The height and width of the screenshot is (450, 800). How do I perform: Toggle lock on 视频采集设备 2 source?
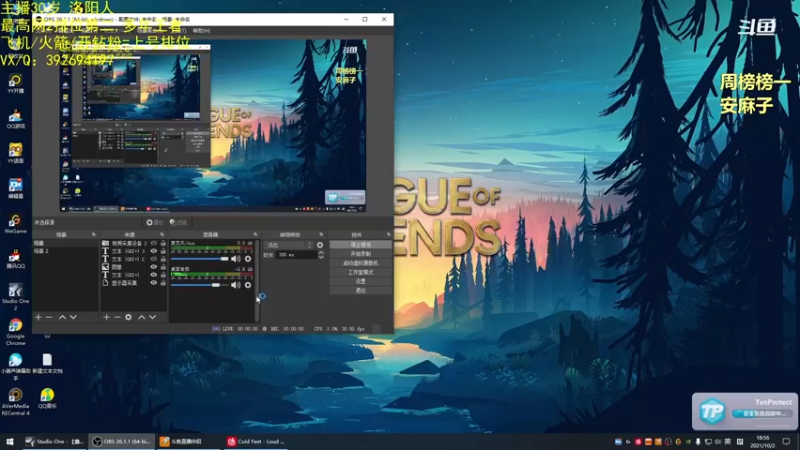click(x=163, y=243)
